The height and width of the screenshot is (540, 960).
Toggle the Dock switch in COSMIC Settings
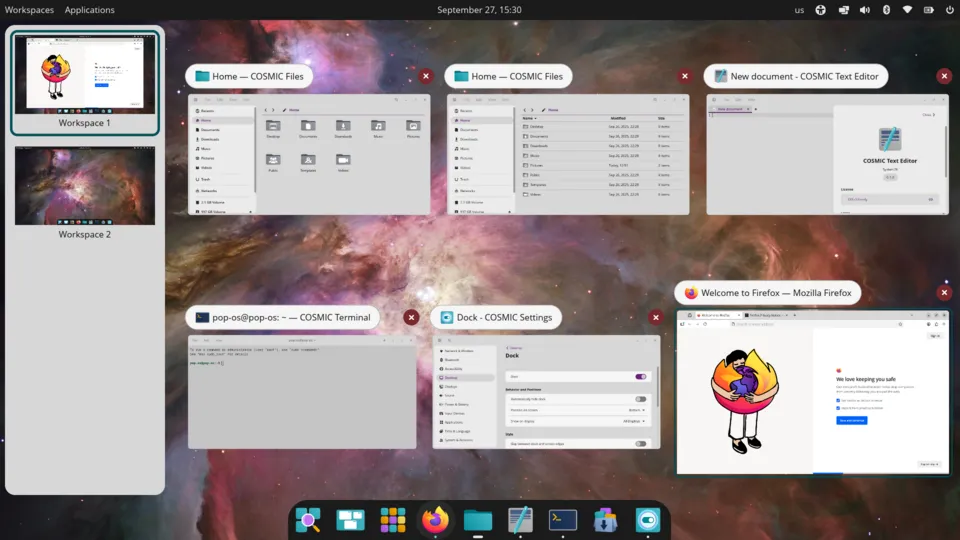click(x=640, y=377)
